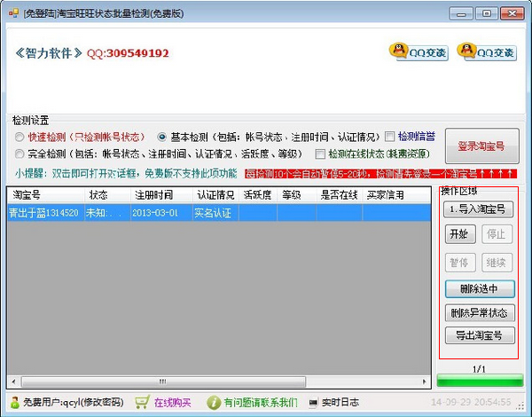This screenshot has width=532, height=417.
Task: Start detection with the 开始 button
Action: (458, 234)
